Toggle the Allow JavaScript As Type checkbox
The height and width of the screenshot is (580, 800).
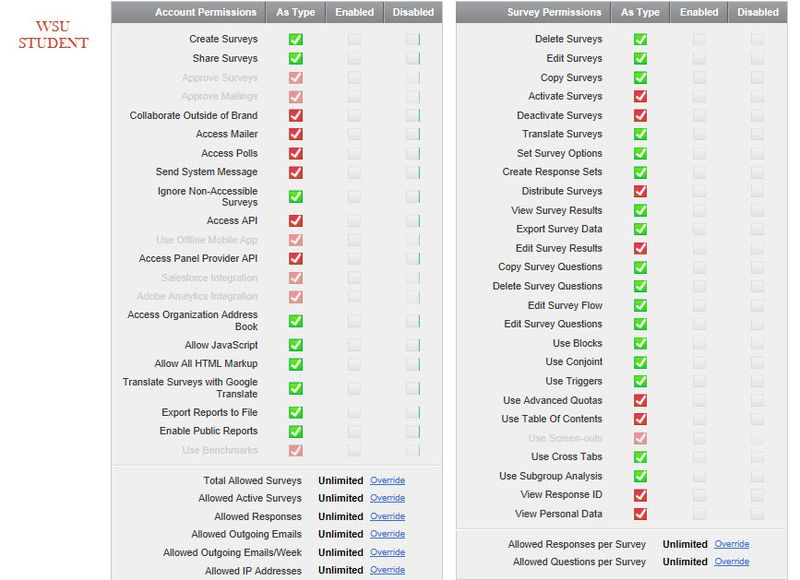[x=295, y=345]
